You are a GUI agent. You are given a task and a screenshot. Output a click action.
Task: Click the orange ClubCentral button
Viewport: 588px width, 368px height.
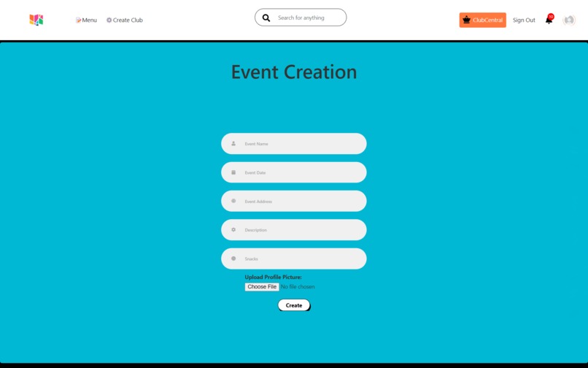tap(483, 20)
